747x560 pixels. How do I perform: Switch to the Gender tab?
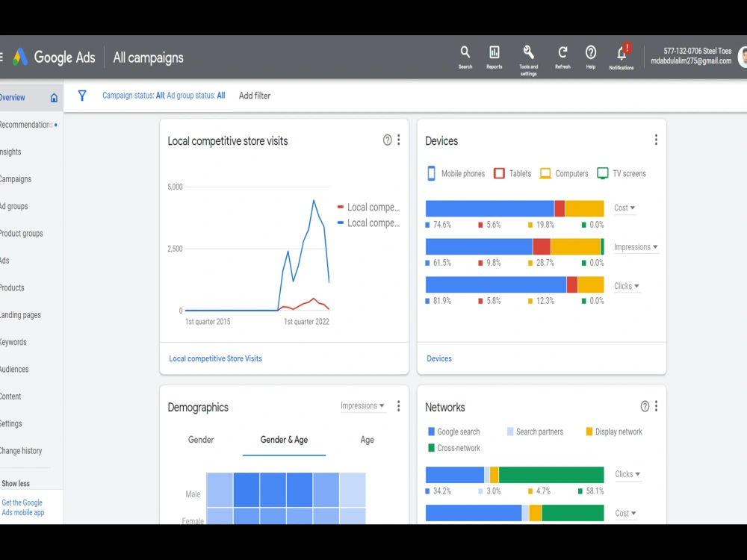201,440
